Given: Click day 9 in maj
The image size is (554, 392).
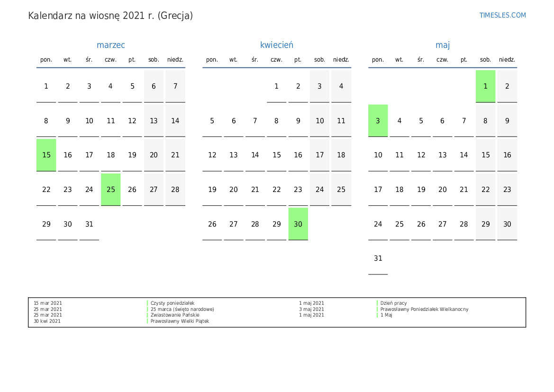Looking at the screenshot, I should click(507, 120).
